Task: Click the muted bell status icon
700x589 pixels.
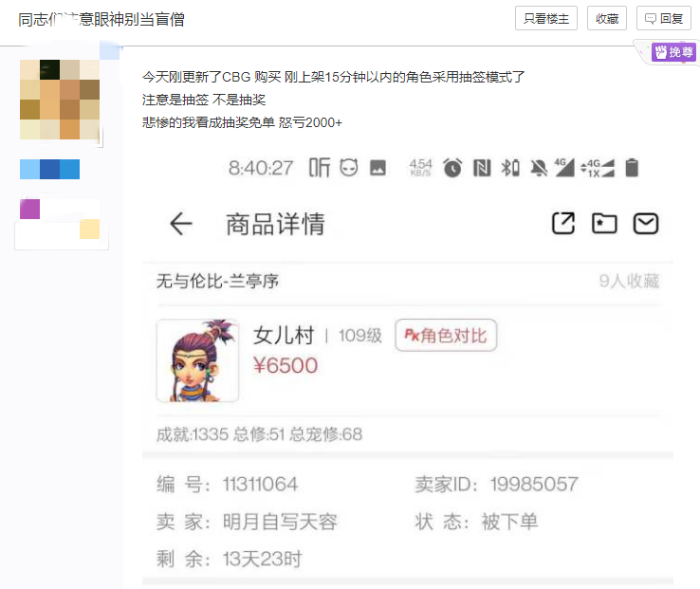Action: click(539, 168)
